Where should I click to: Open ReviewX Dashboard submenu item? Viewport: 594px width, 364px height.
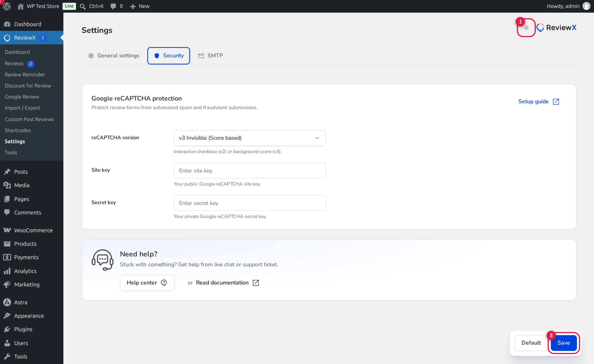(x=17, y=52)
